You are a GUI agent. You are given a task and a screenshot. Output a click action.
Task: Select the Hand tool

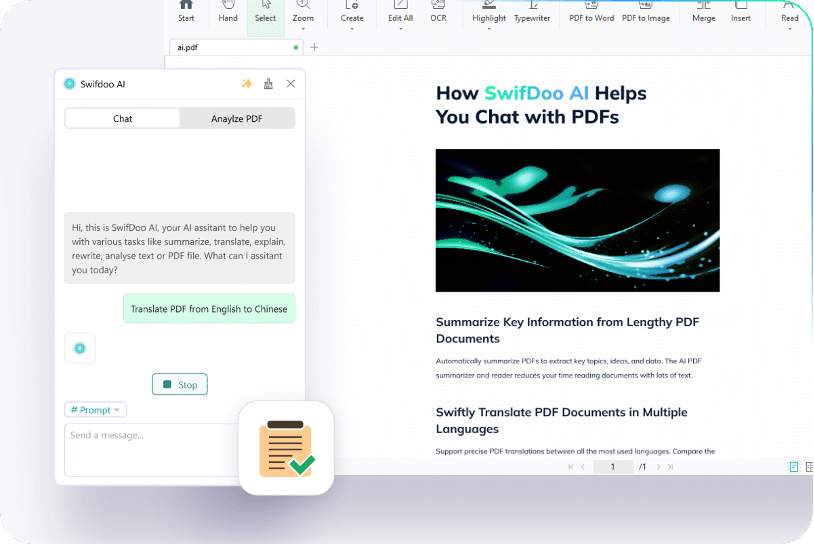coord(227,12)
